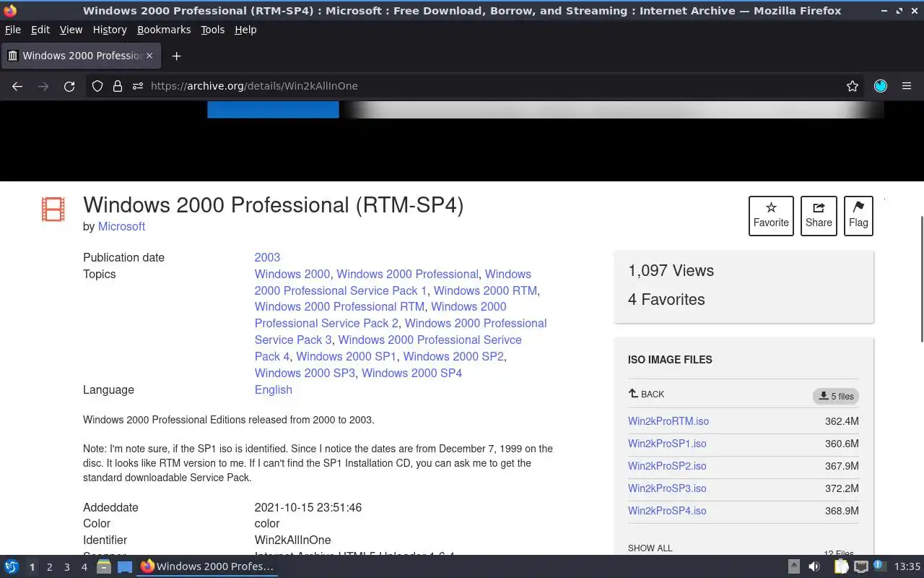This screenshot has width=924, height=578.
Task: Open the Edit menu
Action: pyautogui.click(x=40, y=30)
